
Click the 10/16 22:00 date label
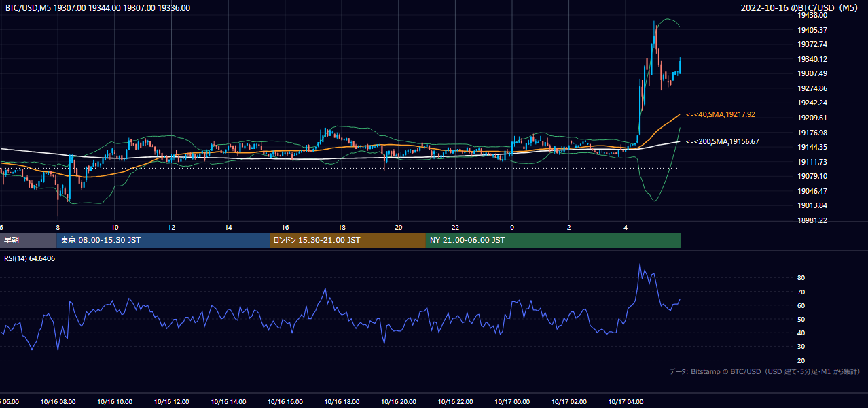(455, 402)
